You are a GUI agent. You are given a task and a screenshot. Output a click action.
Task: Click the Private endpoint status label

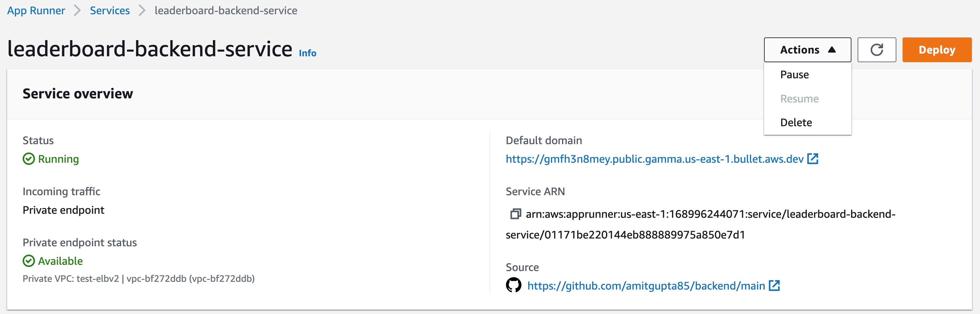tap(80, 242)
